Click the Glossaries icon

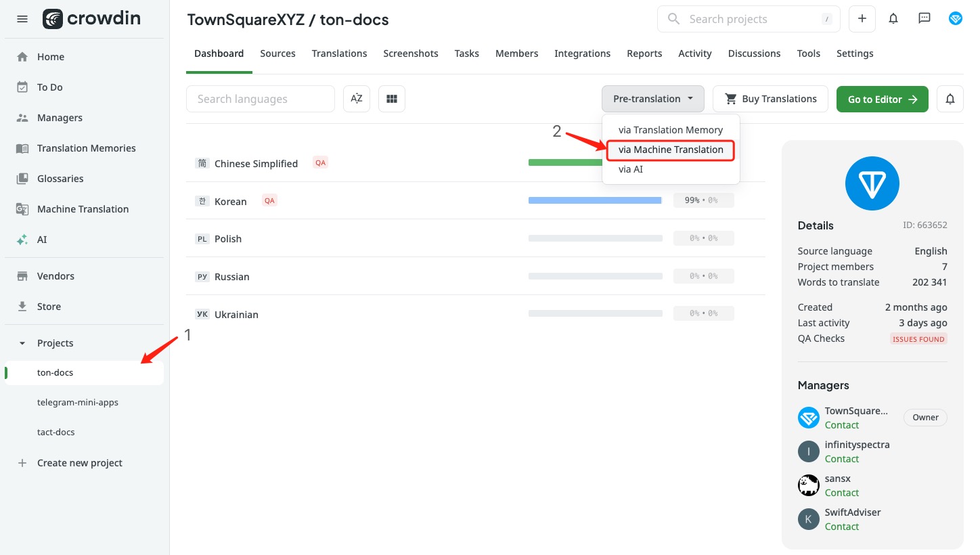coord(22,179)
